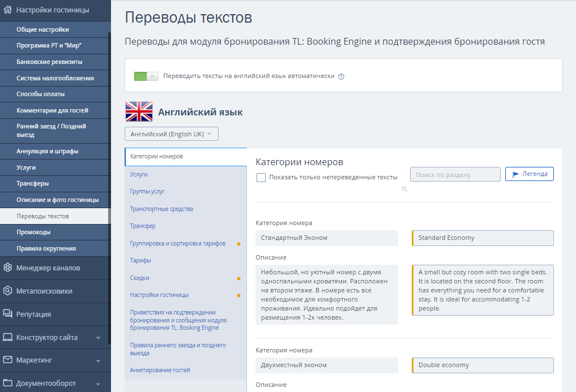Click the Маркетинг envelope icon
The width and height of the screenshot is (576, 392).
tap(7, 360)
